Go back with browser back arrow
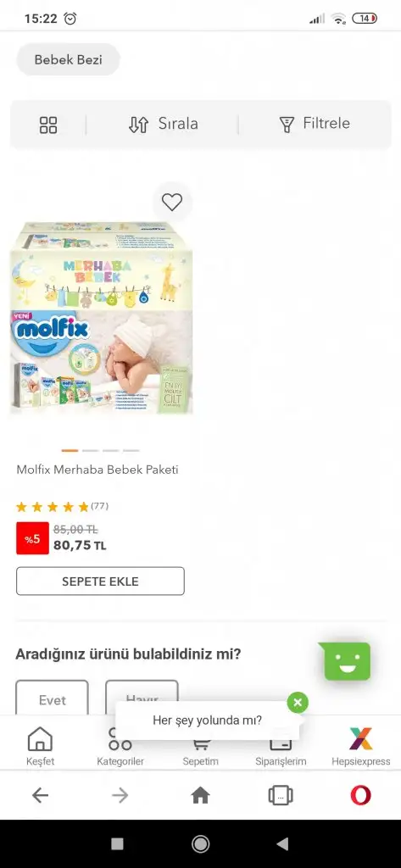The image size is (401, 868). pos(40,795)
